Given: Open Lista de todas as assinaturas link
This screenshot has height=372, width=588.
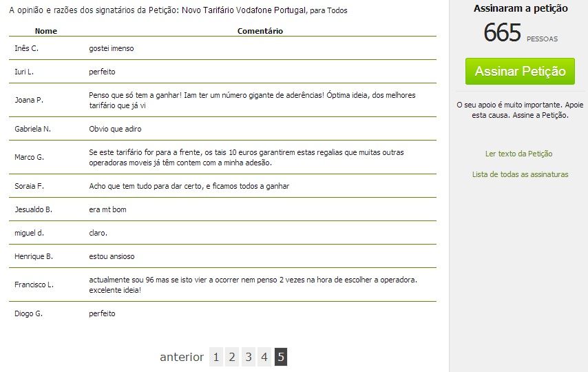Looking at the screenshot, I should pos(520,174).
